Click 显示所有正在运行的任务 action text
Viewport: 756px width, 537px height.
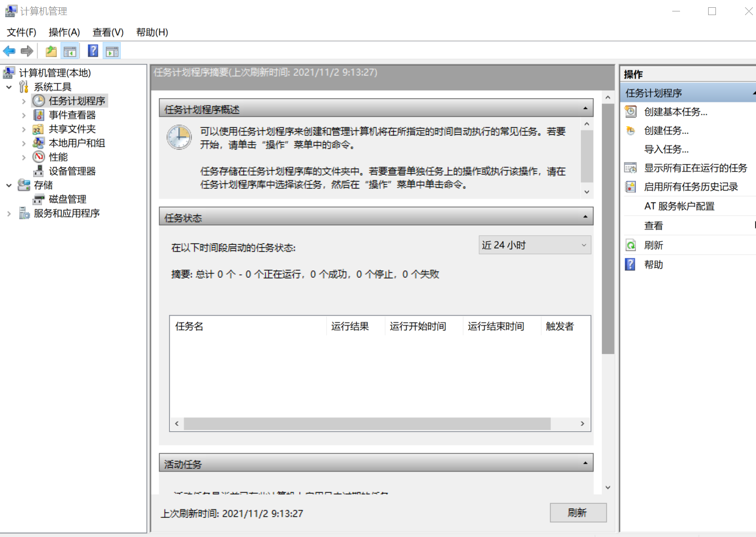point(696,168)
